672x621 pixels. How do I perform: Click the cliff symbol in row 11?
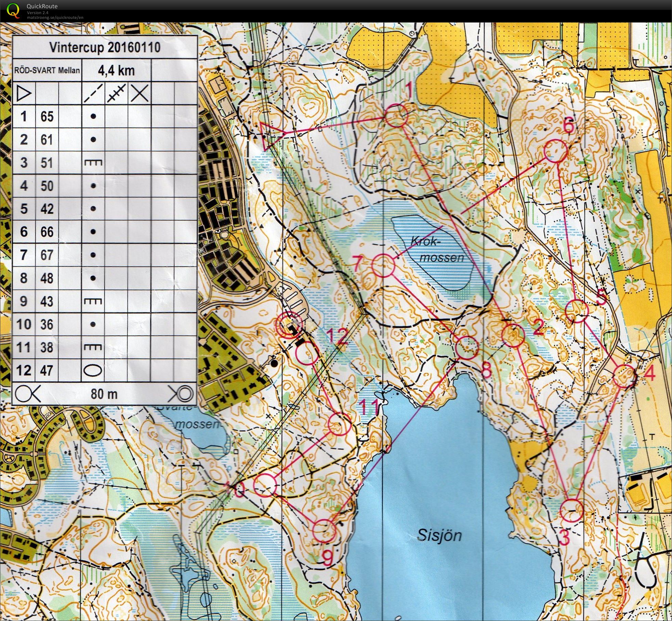93,347
